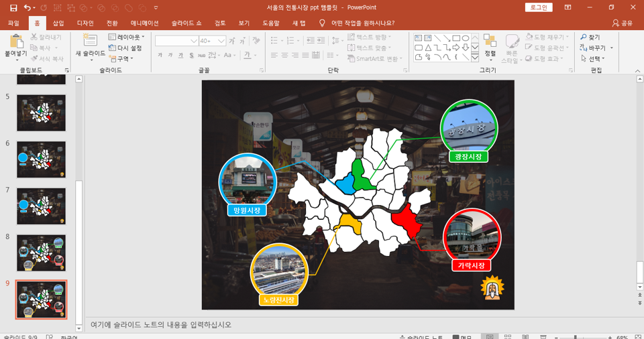644x339 pixels.
Task: Open Quick Styles (빠른 스타일)
Action: point(511,48)
